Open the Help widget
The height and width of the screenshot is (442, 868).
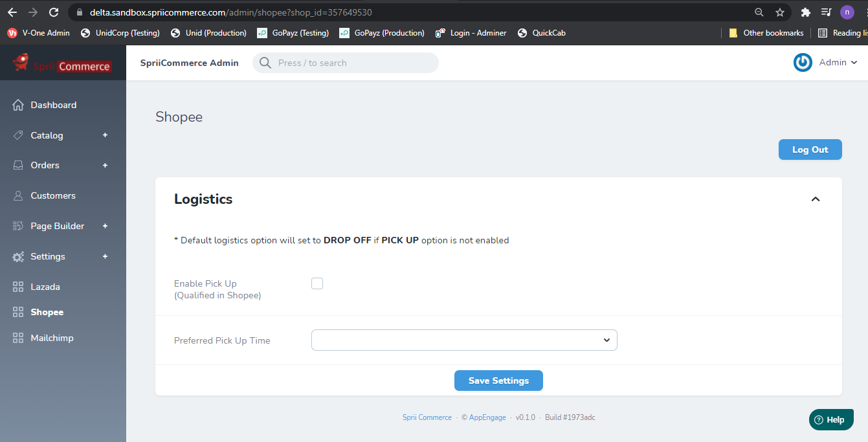pyautogui.click(x=831, y=419)
